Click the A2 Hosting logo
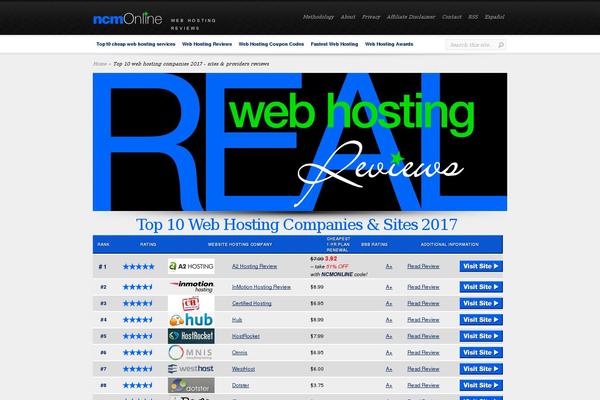The width and height of the screenshot is (600, 400). tap(191, 266)
